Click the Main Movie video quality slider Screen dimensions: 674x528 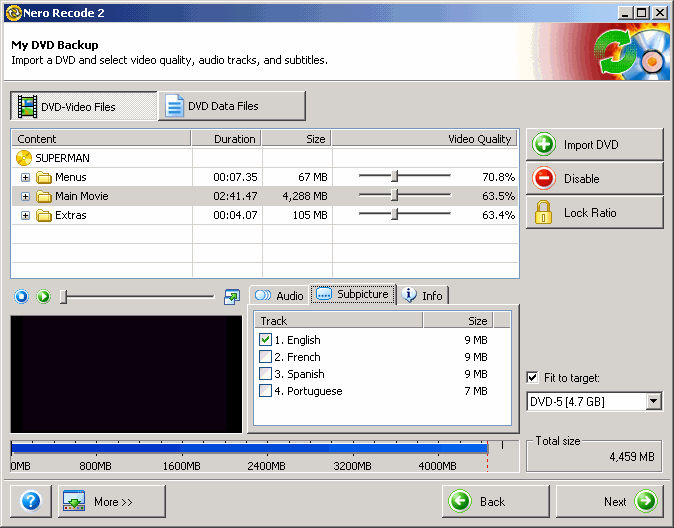pyautogui.click(x=395, y=196)
